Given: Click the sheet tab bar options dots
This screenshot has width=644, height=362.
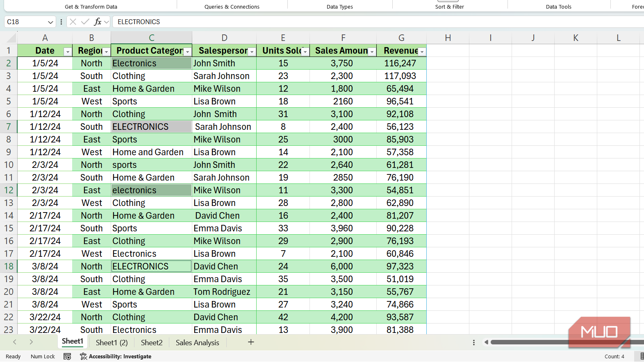Looking at the screenshot, I should (x=474, y=342).
